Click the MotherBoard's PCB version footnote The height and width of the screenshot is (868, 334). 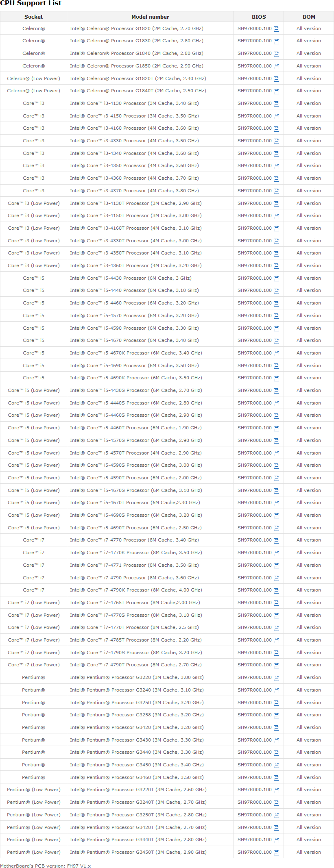(x=45, y=866)
